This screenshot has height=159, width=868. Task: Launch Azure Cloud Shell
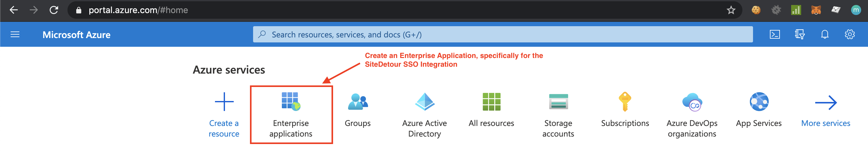point(775,34)
